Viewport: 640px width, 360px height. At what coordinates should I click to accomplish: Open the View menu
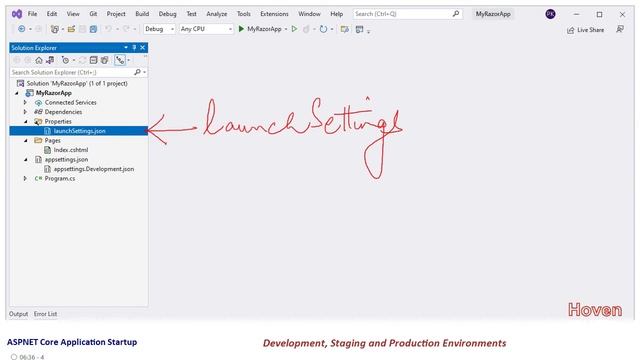[73, 14]
